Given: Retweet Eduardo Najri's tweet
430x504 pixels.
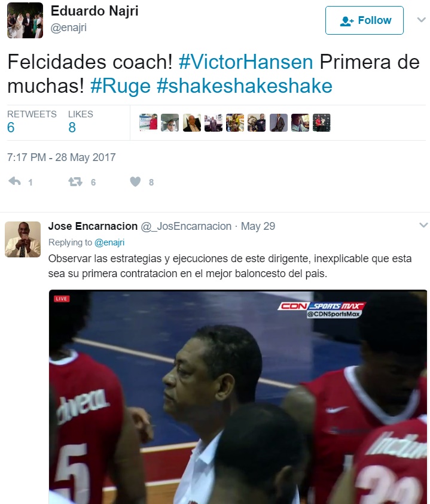Looking at the screenshot, I should pos(75,182).
